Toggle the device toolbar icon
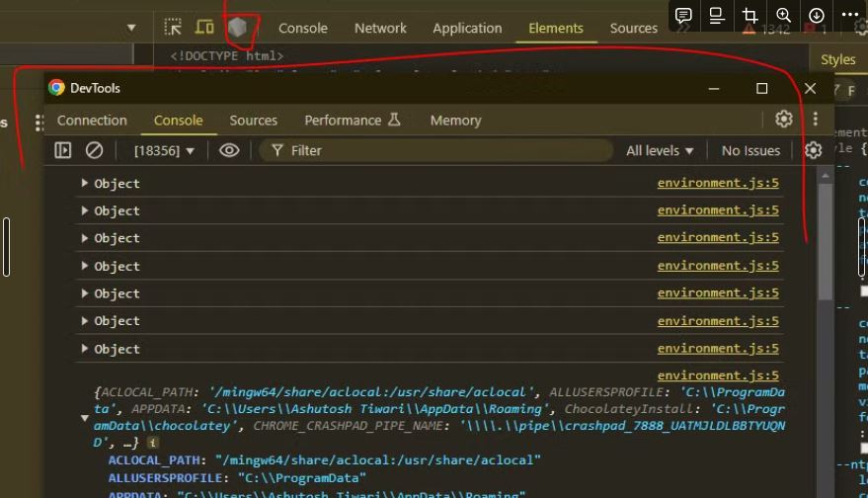This screenshot has height=498, width=868. click(204, 28)
